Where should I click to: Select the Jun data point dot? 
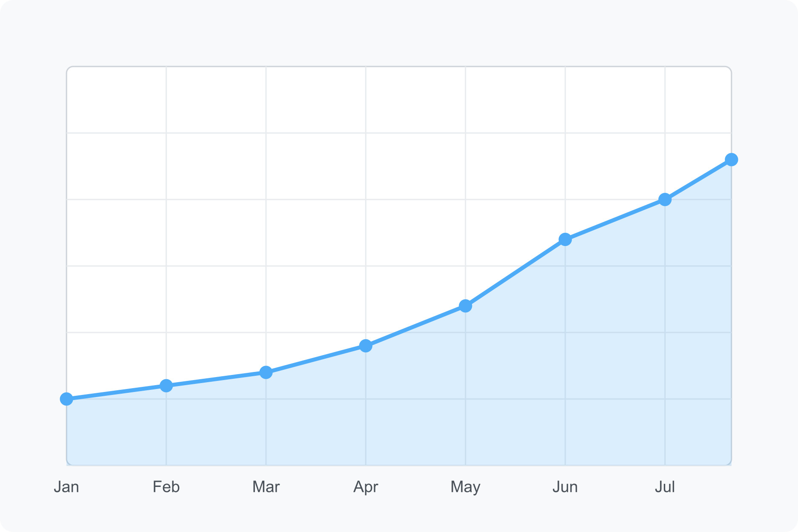(565, 240)
